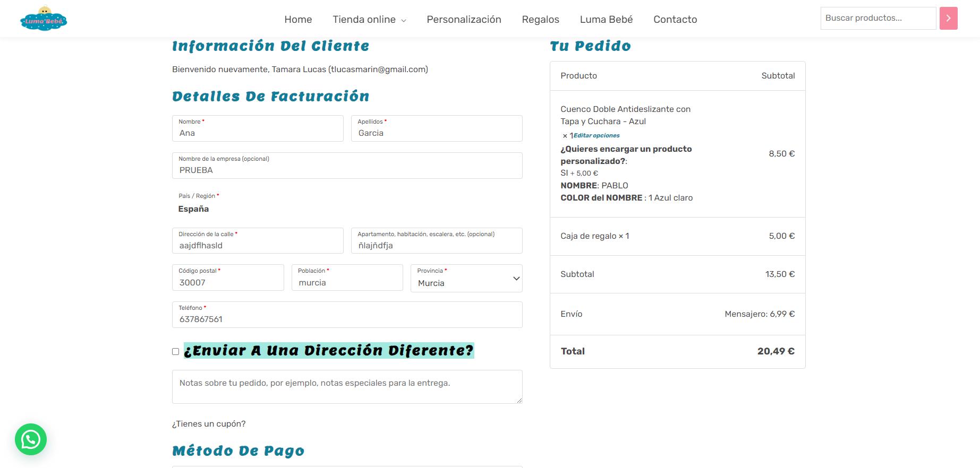Open the Luma Bebé menu link
Image resolution: width=980 pixels, height=468 pixels.
(606, 20)
